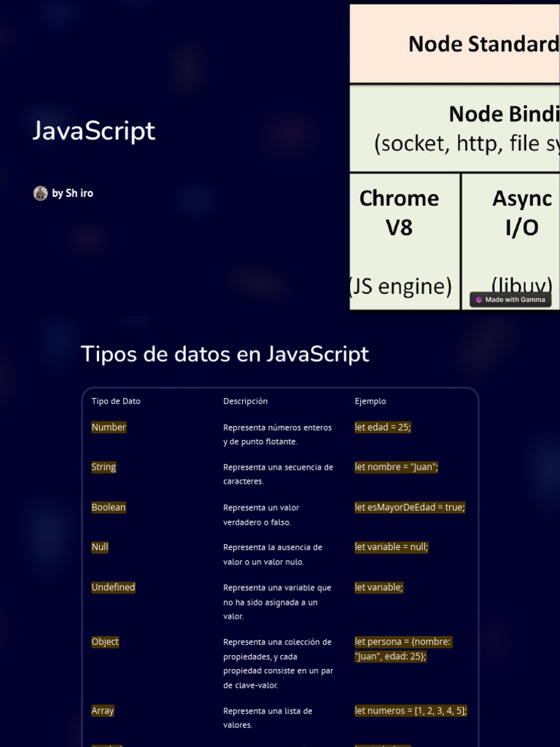Screen dimensions: 560x747
Task: Click the 'let edad = 25;' code example
Action: (383, 427)
